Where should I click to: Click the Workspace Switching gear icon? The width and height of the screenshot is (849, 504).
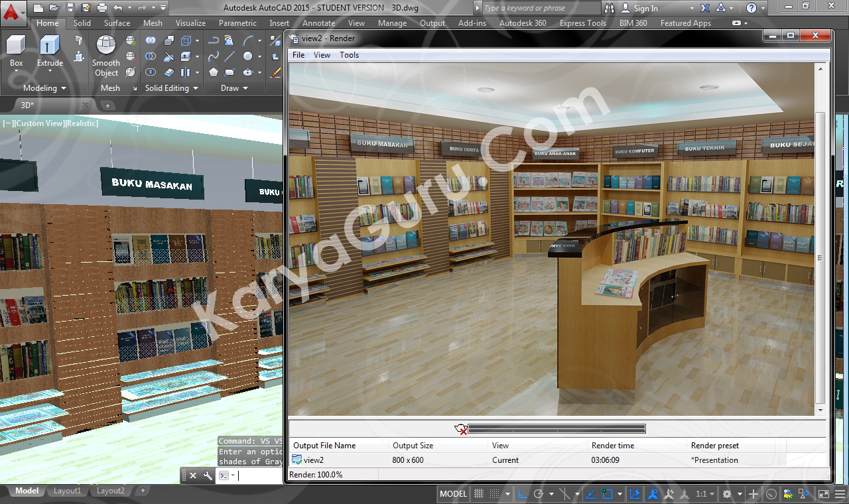727,494
